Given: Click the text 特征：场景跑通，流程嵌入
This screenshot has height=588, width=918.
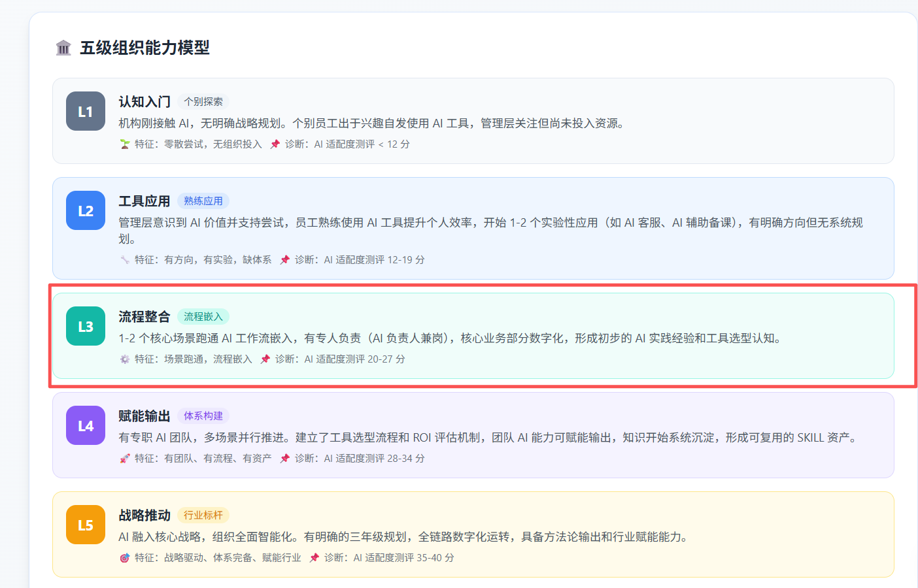Looking at the screenshot, I should coord(194,359).
